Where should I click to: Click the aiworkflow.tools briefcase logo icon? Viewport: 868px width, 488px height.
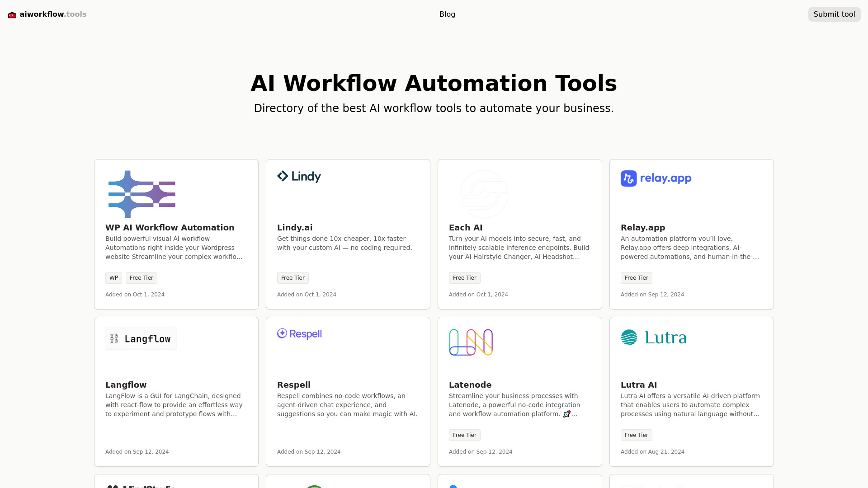(12, 14)
